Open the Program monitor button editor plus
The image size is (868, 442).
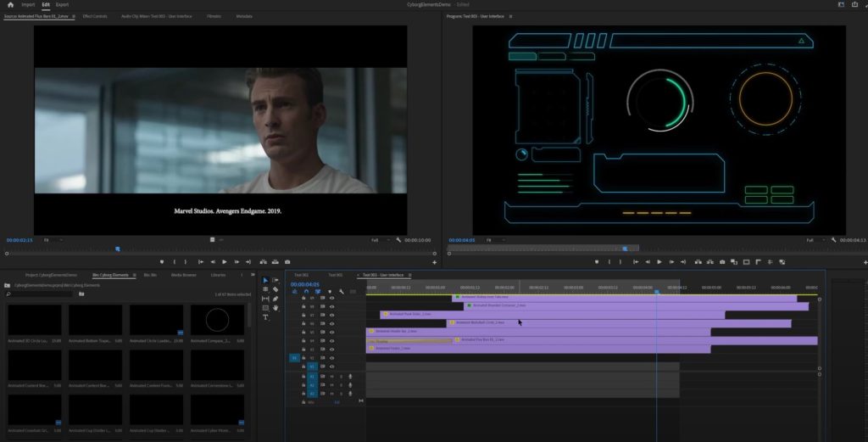[865, 262]
